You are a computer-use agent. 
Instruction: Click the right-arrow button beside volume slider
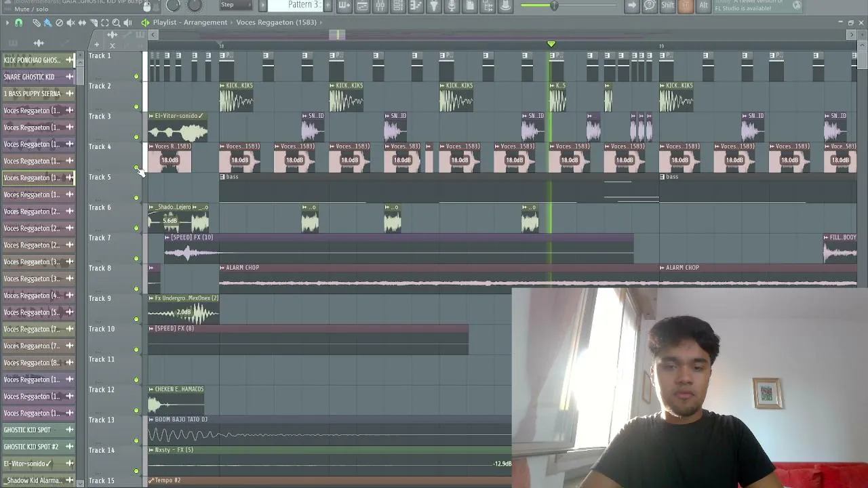(632, 5)
